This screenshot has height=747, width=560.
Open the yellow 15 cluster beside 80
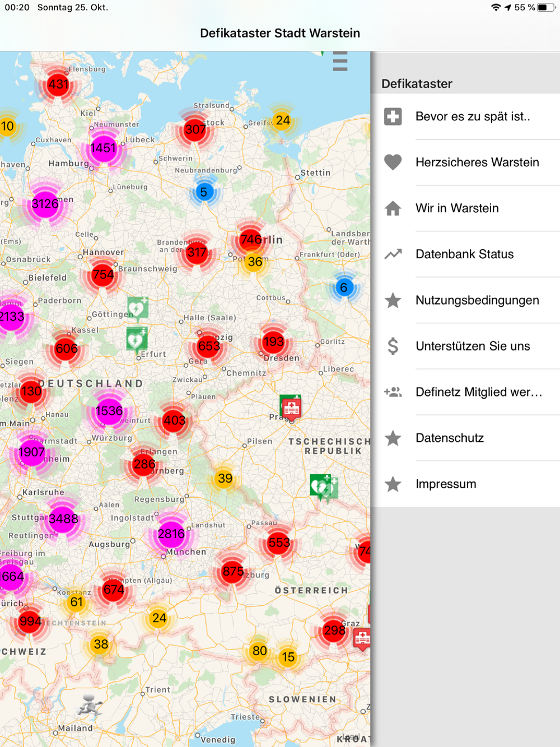click(x=288, y=657)
